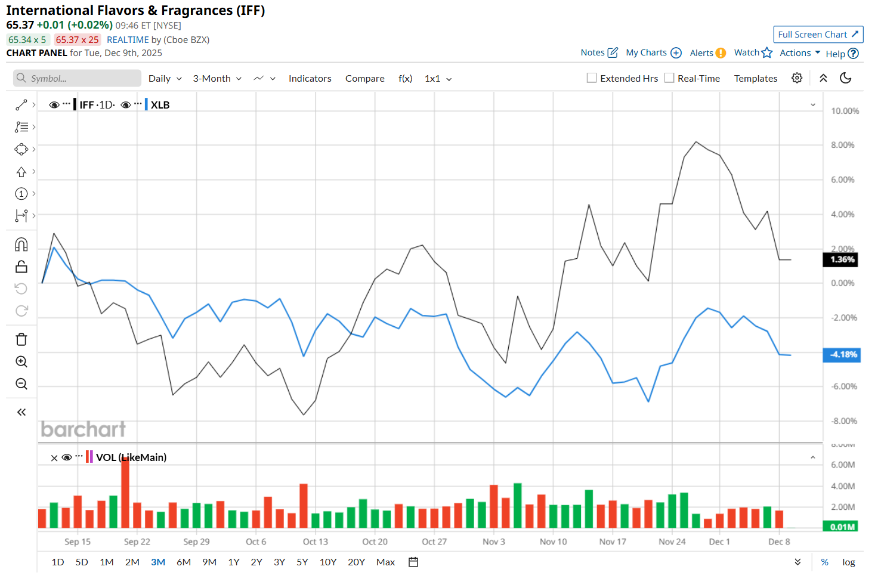Switch to the 1D time range

[58, 562]
